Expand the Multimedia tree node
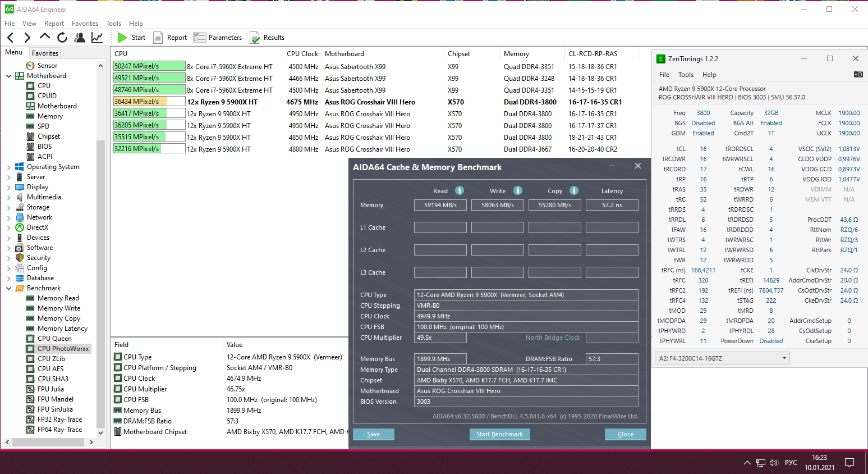This screenshot has height=474, width=868. coord(8,197)
